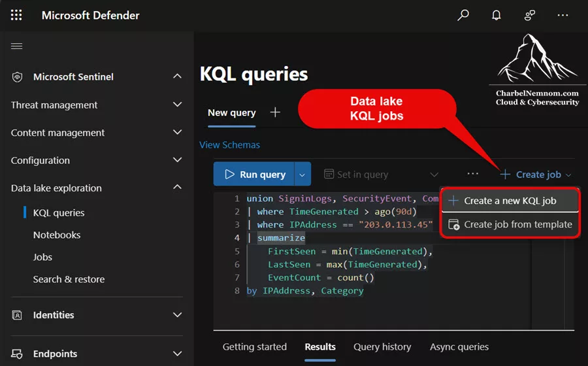Click the Endpoints sidebar icon
Image resolution: width=588 pixels, height=366 pixels.
pos(17,354)
